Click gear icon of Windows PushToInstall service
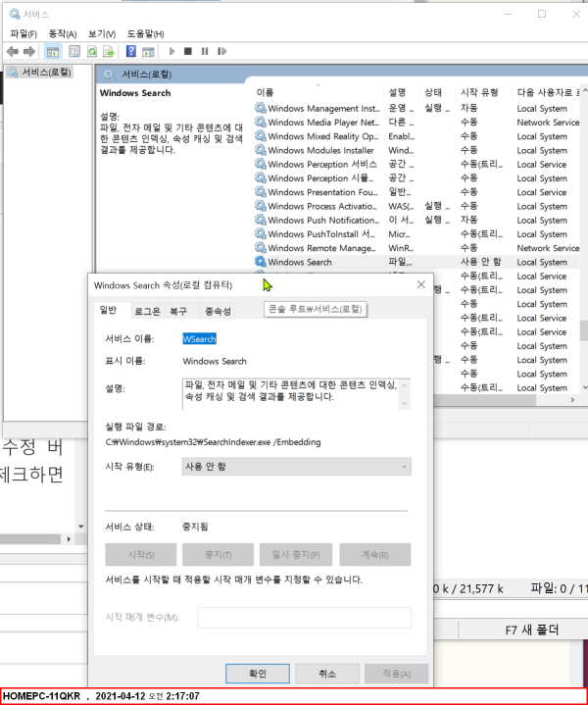The image size is (588, 705). pos(261,233)
